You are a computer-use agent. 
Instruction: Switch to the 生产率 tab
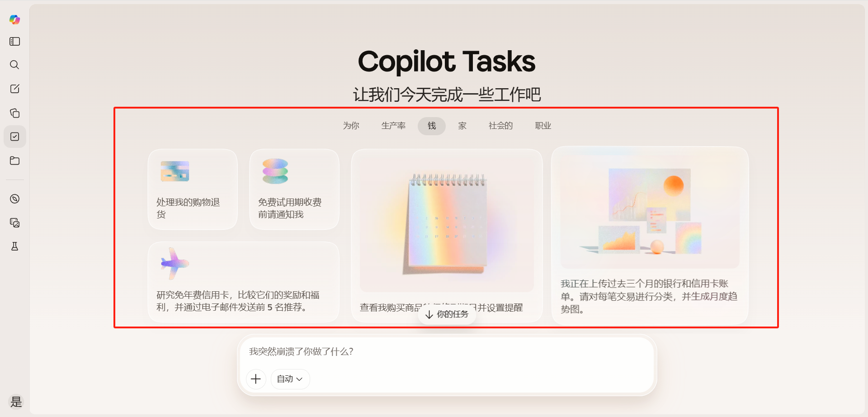[393, 126]
